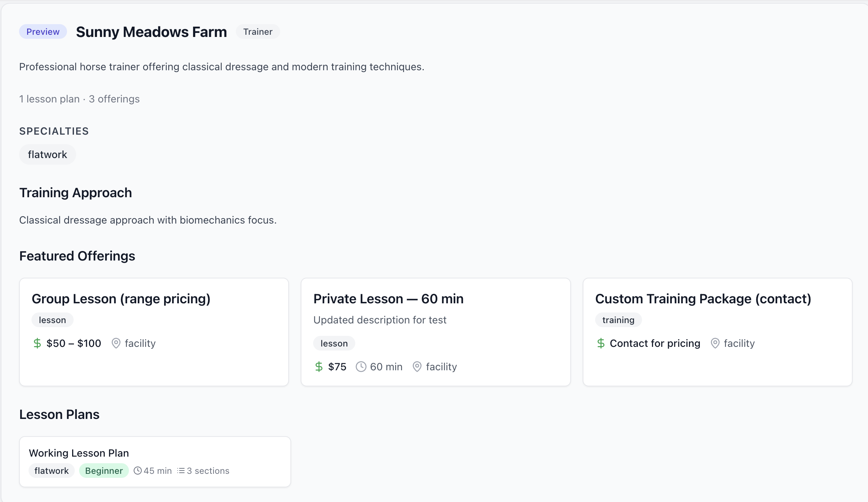868x502 pixels.
Task: Click the clock icon showing 45 min
Action: point(138,471)
